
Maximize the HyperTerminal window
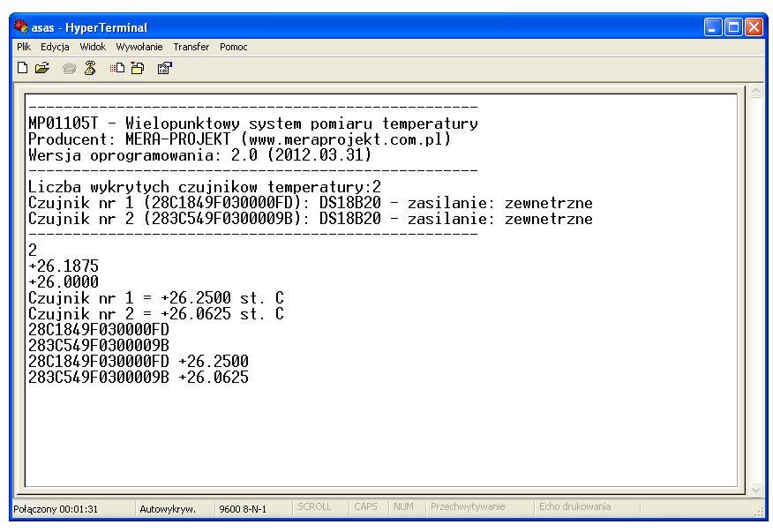click(x=733, y=27)
